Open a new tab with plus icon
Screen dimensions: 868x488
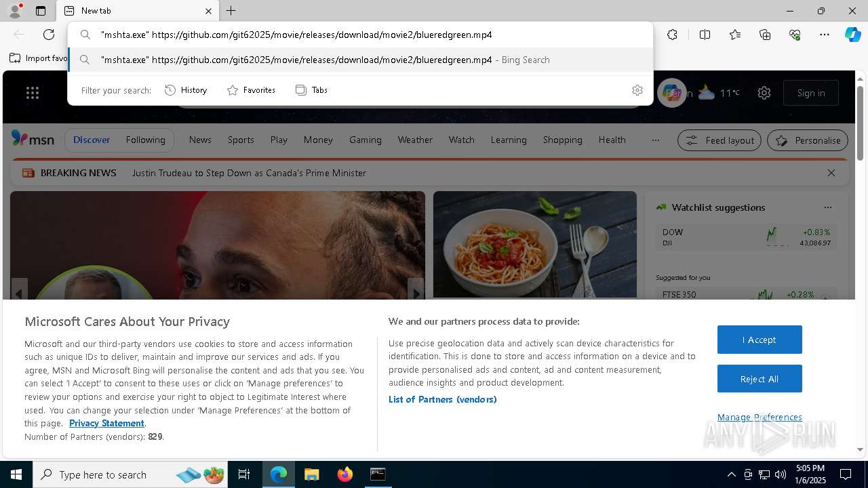(x=231, y=11)
